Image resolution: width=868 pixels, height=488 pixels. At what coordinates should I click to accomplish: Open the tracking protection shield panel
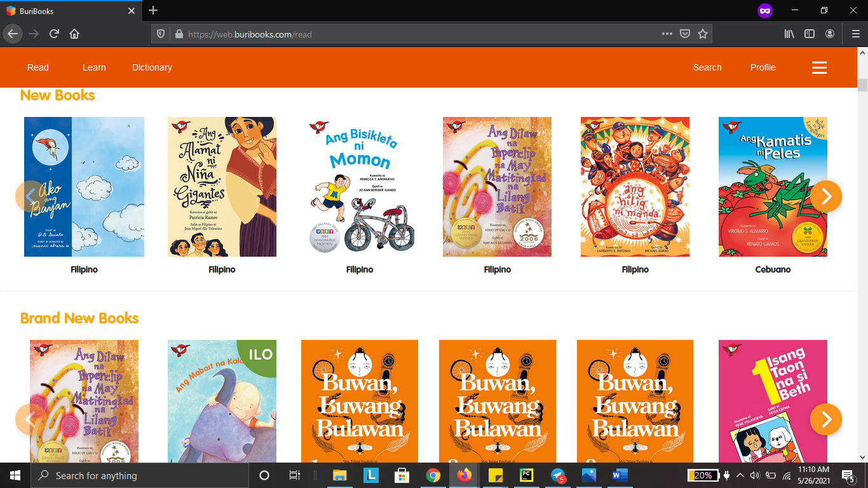click(x=161, y=34)
